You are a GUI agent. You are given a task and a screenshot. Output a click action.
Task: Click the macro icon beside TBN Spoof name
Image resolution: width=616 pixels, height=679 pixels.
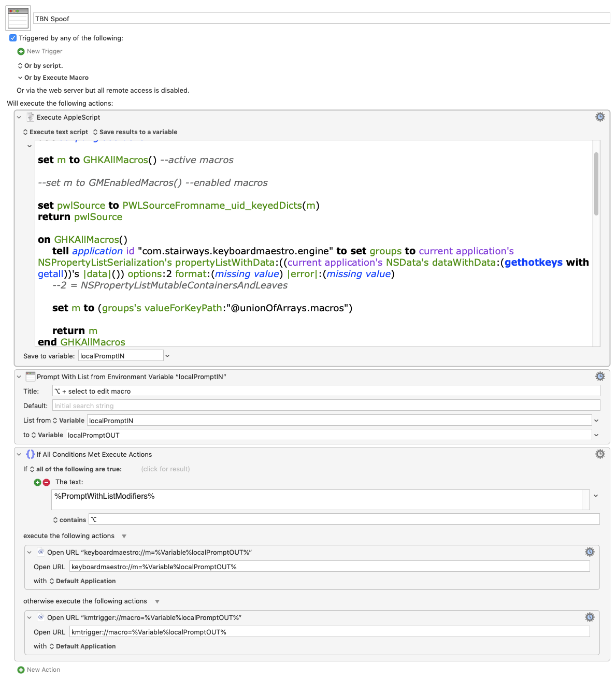pos(18,18)
